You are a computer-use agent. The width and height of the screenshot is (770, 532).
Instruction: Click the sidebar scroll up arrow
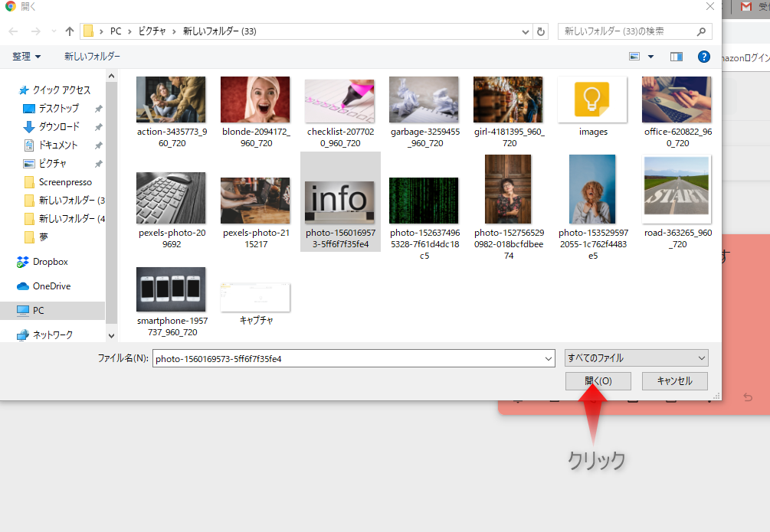[x=111, y=76]
